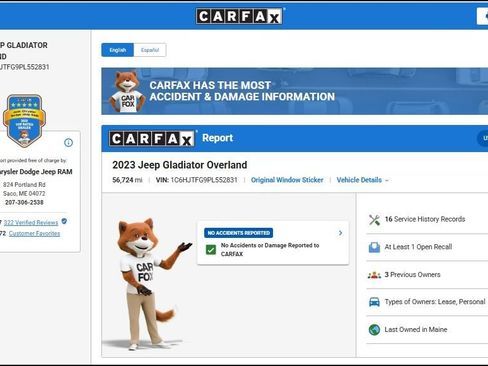This screenshot has width=488, height=366.
Task: Click the owner types car icon
Action: (374, 302)
